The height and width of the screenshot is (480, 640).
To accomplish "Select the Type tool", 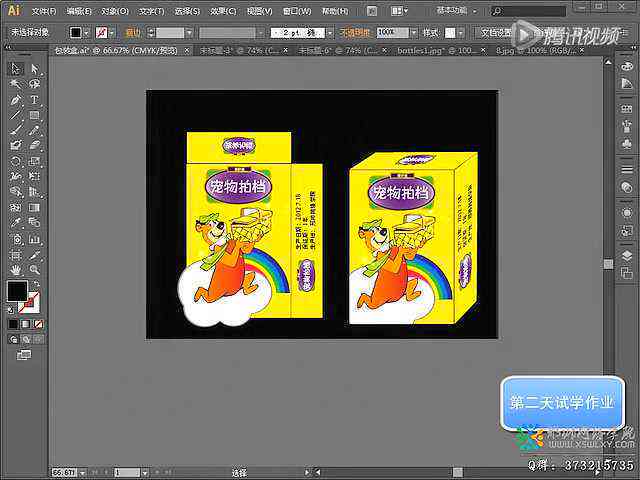I will pyautogui.click(x=34, y=100).
